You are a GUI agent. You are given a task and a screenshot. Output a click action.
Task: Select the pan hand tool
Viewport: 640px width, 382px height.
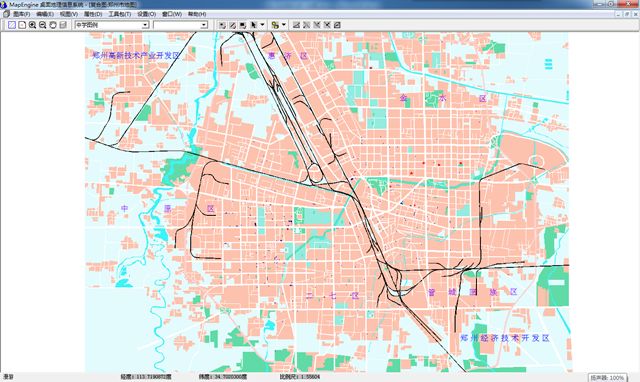click(53, 25)
